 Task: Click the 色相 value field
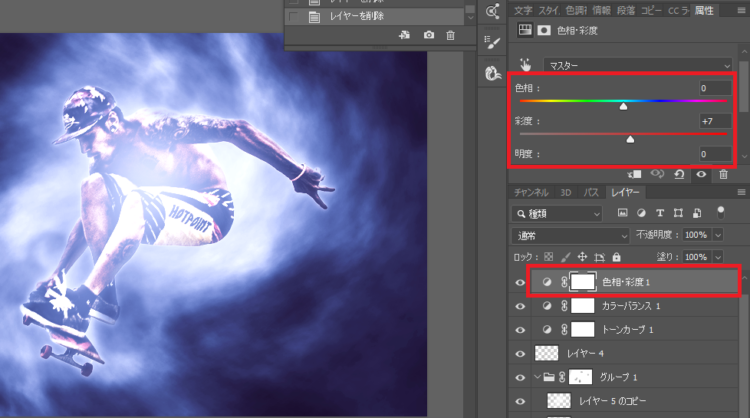715,88
